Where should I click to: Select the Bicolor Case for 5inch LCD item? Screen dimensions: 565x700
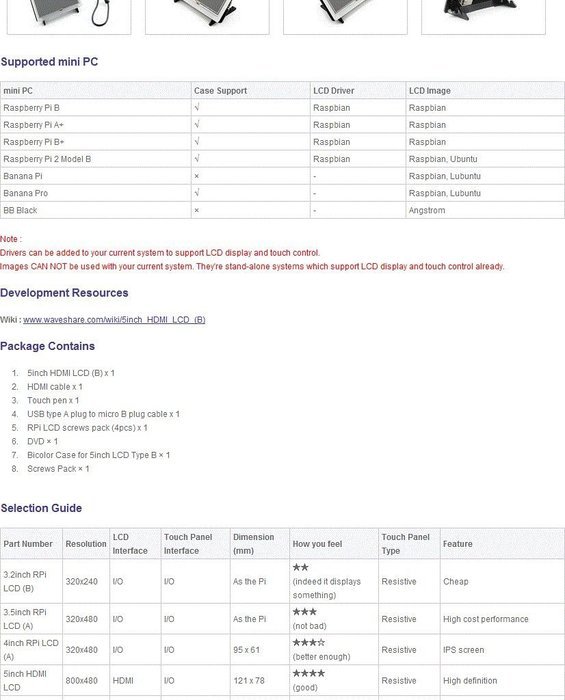tap(99, 455)
